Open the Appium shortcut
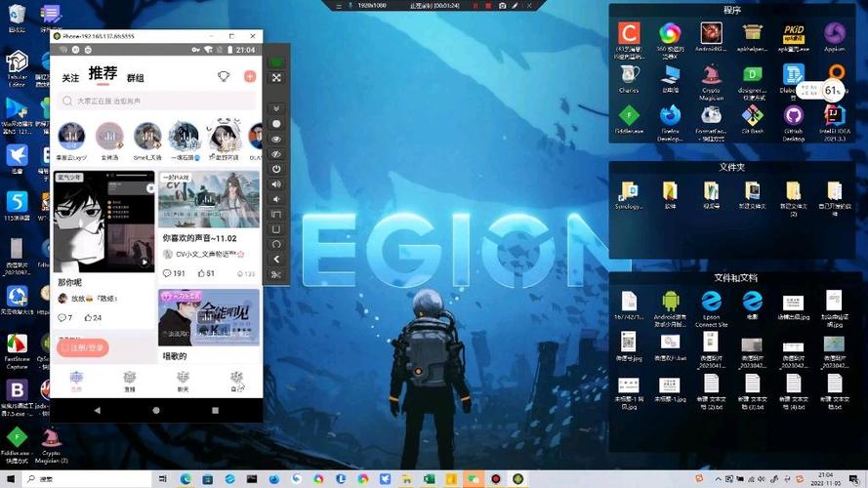The width and height of the screenshot is (868, 488). pos(834,38)
